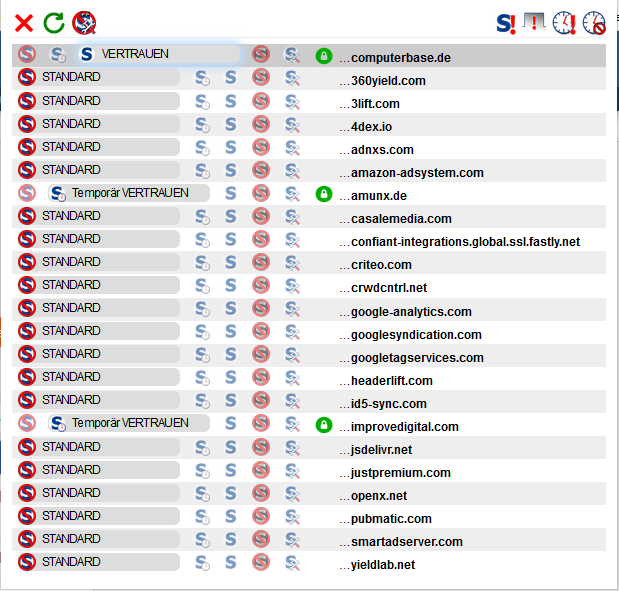619x591 pixels.
Task: Trust 3lift.com permanently
Action: coord(231,101)
